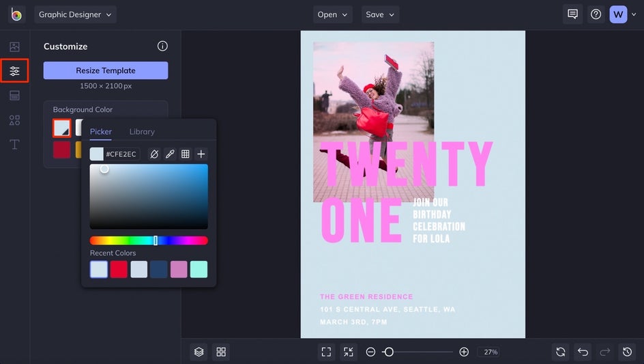Select the TWENTY headline text on canvas
Image resolution: width=644 pixels, height=364 pixels.
coord(406,164)
